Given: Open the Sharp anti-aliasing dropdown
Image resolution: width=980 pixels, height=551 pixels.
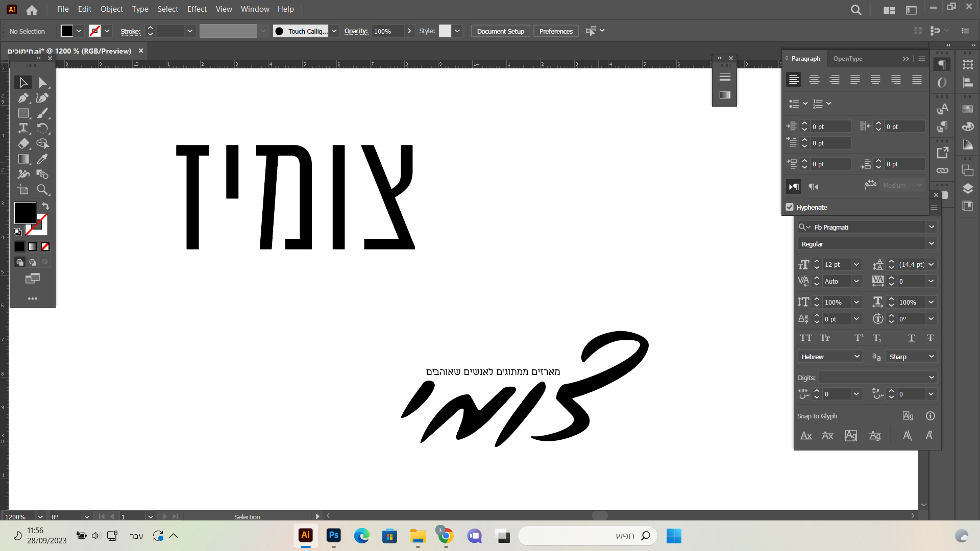Looking at the screenshot, I should pos(911,356).
